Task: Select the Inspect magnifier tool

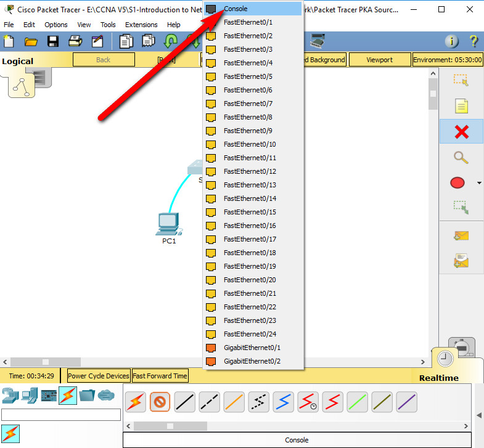Action: point(461,157)
